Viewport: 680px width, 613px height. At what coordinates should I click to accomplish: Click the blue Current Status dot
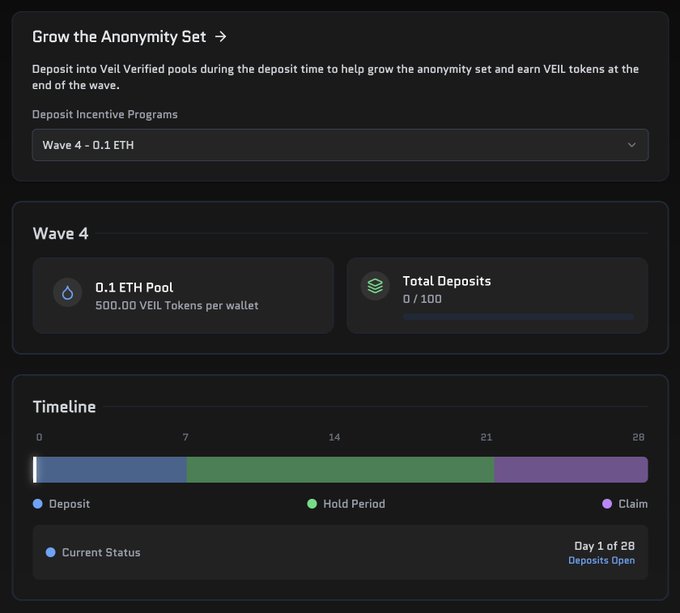[x=51, y=552]
